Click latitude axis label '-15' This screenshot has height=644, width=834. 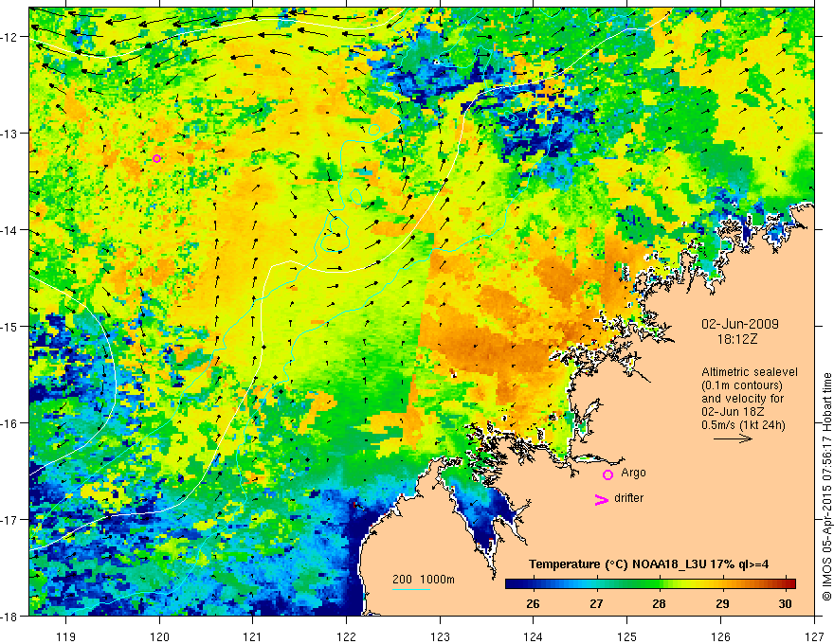click(9, 326)
